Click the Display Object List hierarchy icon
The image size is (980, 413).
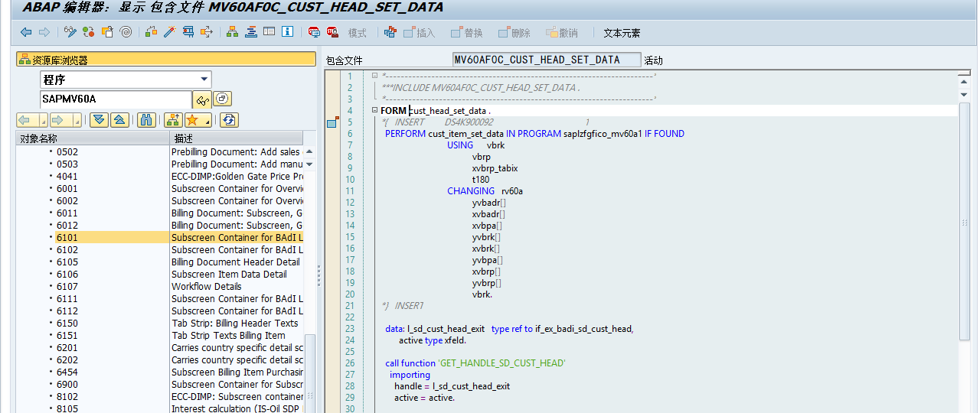click(x=232, y=32)
